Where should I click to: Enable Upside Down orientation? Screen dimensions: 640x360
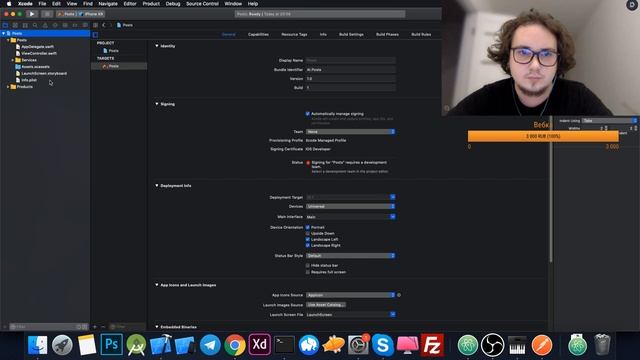(308, 233)
